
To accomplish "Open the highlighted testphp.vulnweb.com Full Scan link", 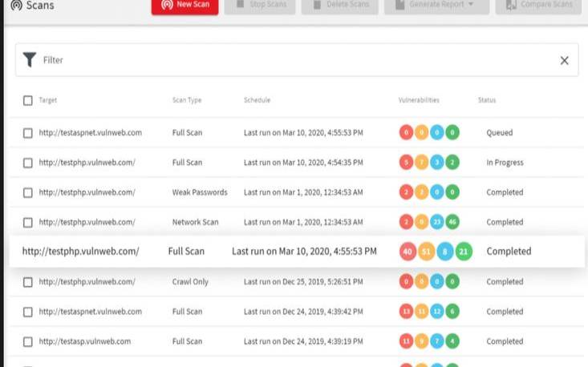I will (80, 252).
